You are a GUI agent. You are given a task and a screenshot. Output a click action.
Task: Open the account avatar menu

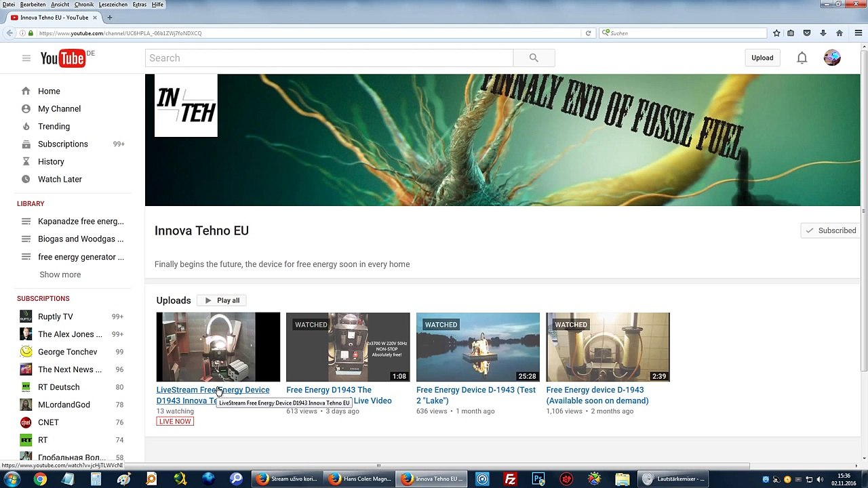point(832,58)
